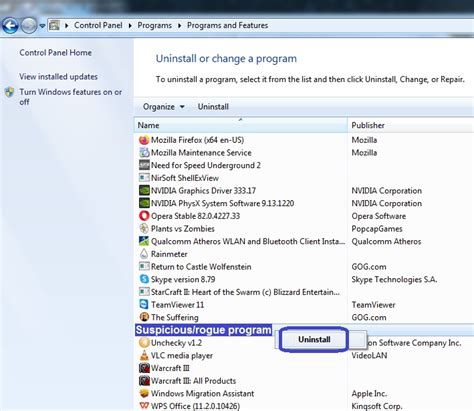Select The Suffering name text

[175, 317]
